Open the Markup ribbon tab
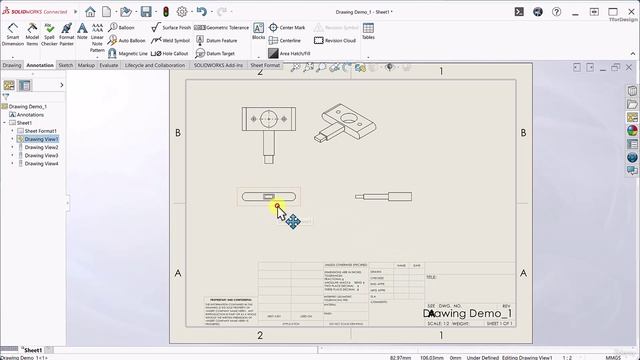Screen dimensions: 640x360 [x=86, y=65]
